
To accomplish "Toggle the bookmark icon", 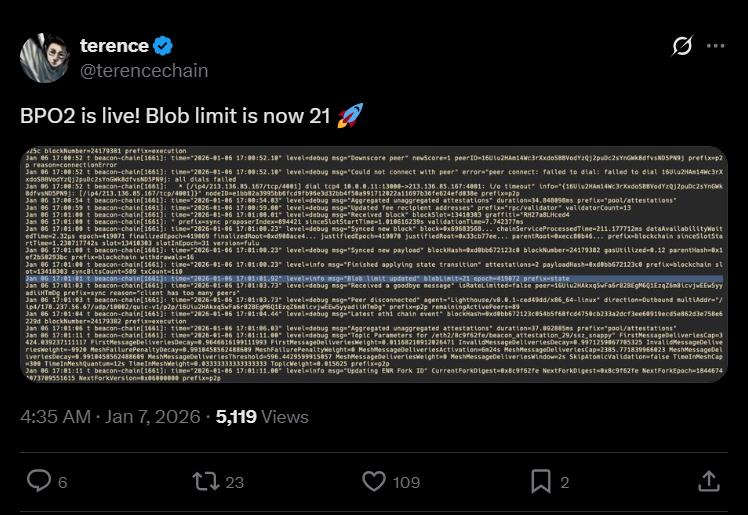I will (539, 482).
